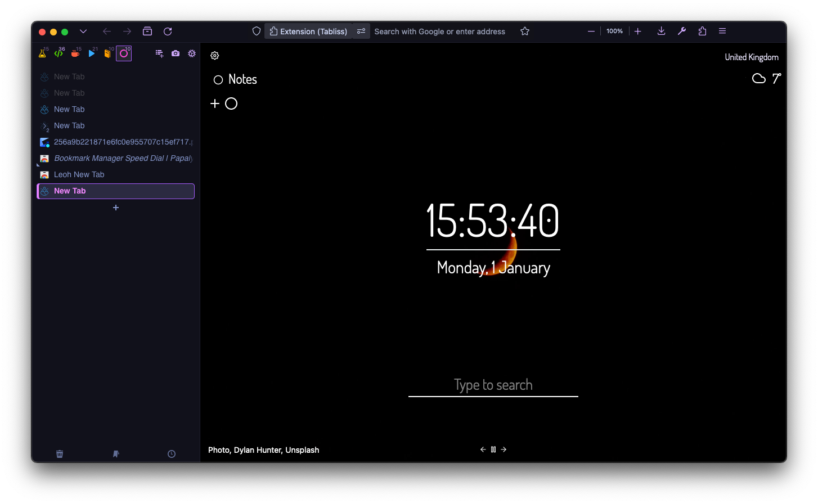
Task: Click the tracking protection shield icon
Action: point(257,31)
